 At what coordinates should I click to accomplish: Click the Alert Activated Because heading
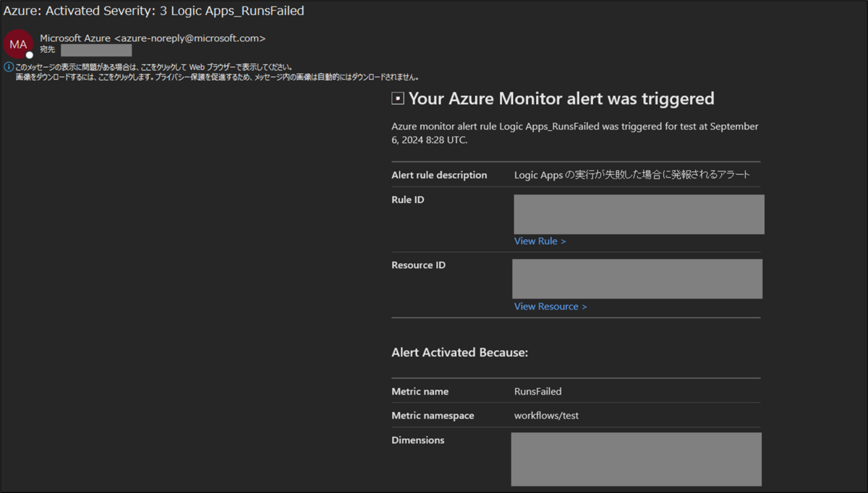[x=460, y=353]
